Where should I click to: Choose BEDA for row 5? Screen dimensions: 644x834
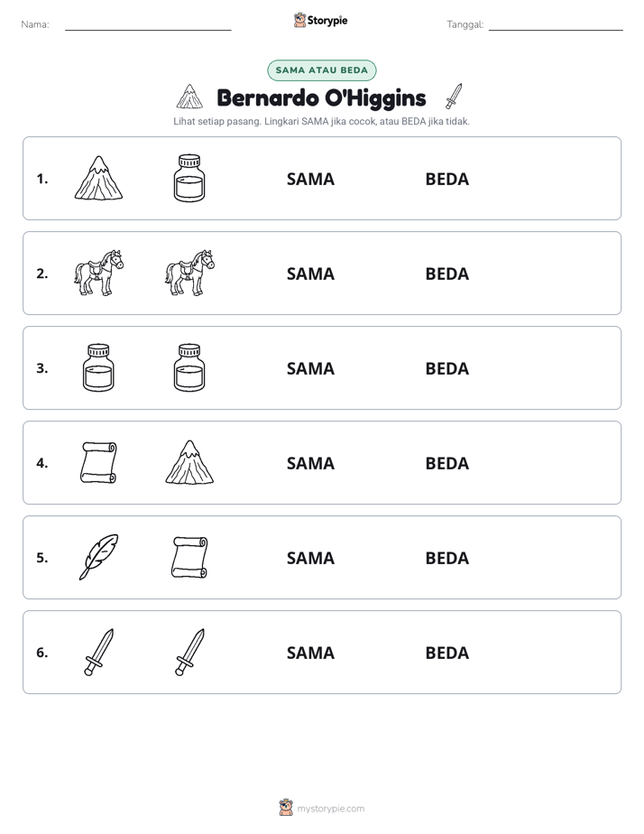click(x=447, y=558)
